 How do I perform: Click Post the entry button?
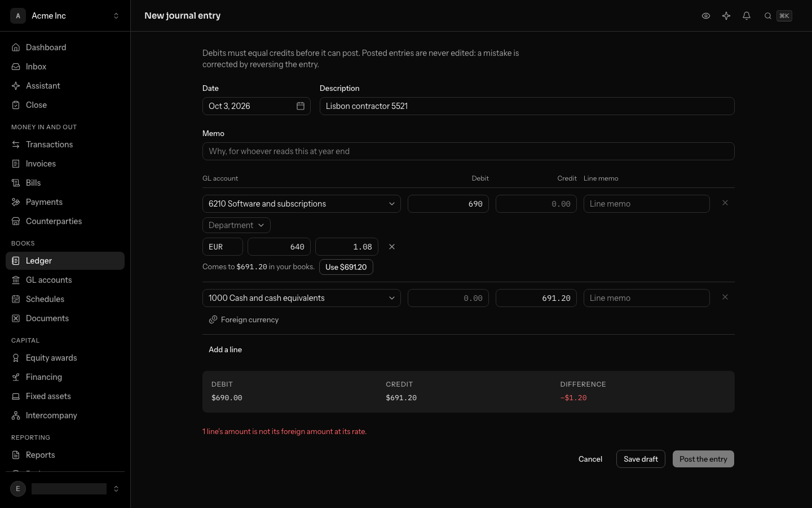(x=703, y=459)
